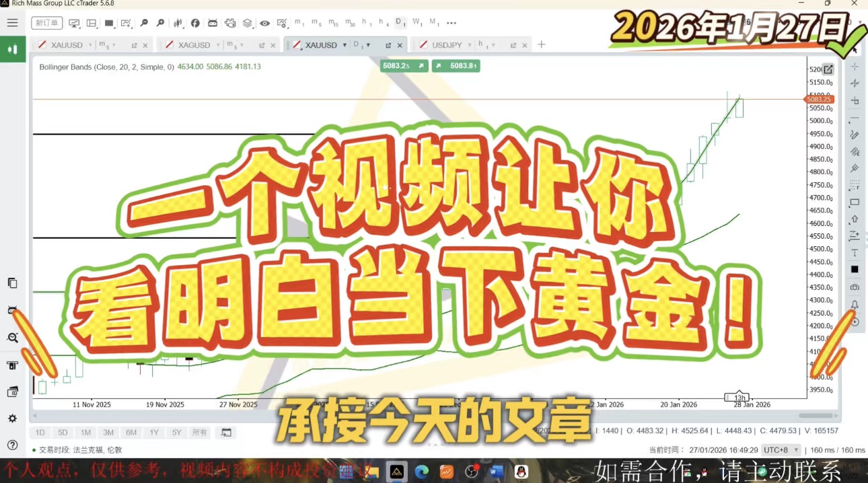Viewport: 868px width, 483px height.
Task: Select the h4 timeframe
Action: pos(384,23)
